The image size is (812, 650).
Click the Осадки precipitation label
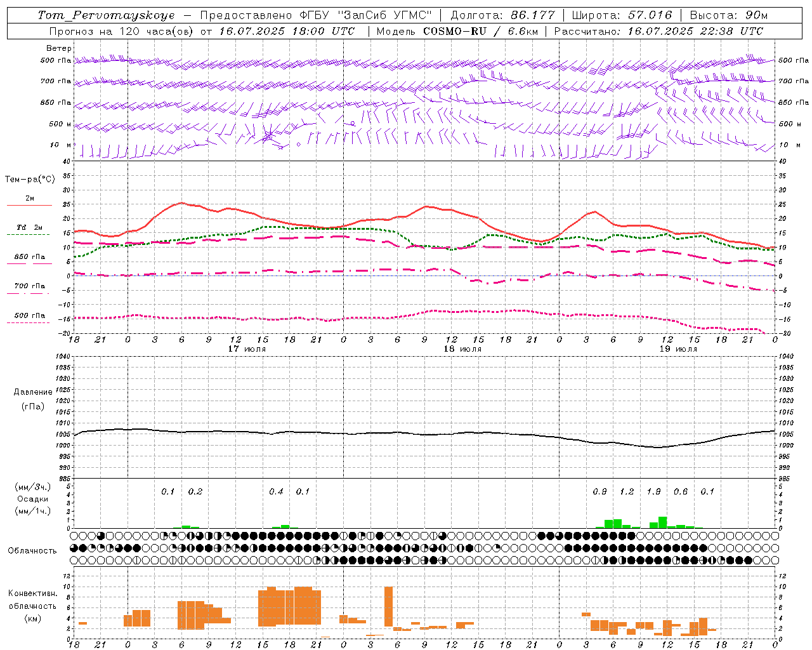[x=33, y=499]
